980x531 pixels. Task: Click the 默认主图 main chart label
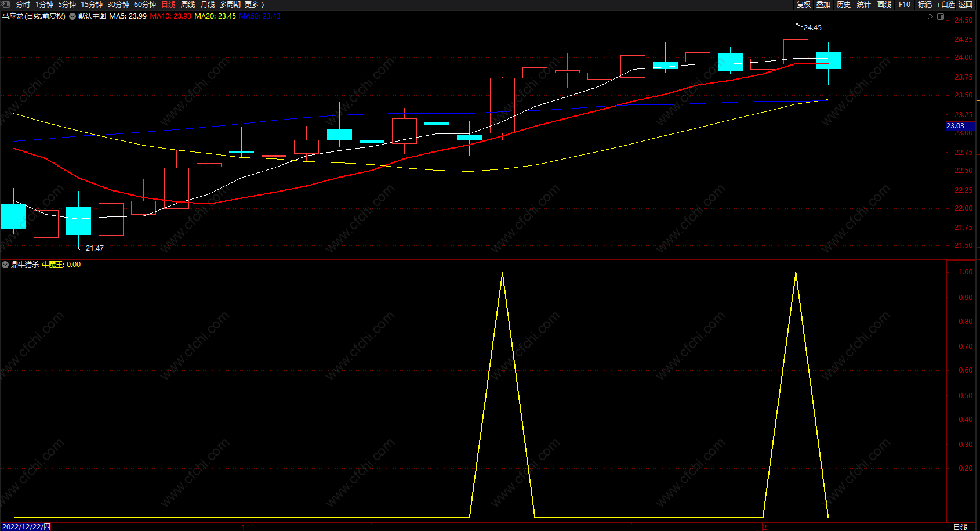click(92, 16)
